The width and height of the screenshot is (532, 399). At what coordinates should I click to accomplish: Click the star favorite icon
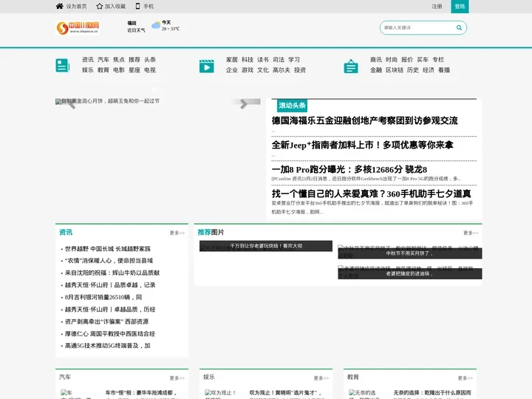100,6
